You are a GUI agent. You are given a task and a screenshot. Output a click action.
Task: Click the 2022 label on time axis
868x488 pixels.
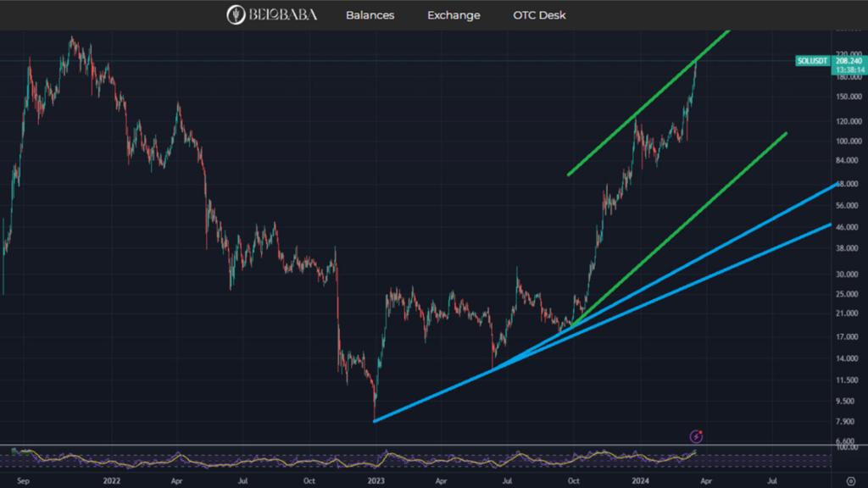coord(111,480)
